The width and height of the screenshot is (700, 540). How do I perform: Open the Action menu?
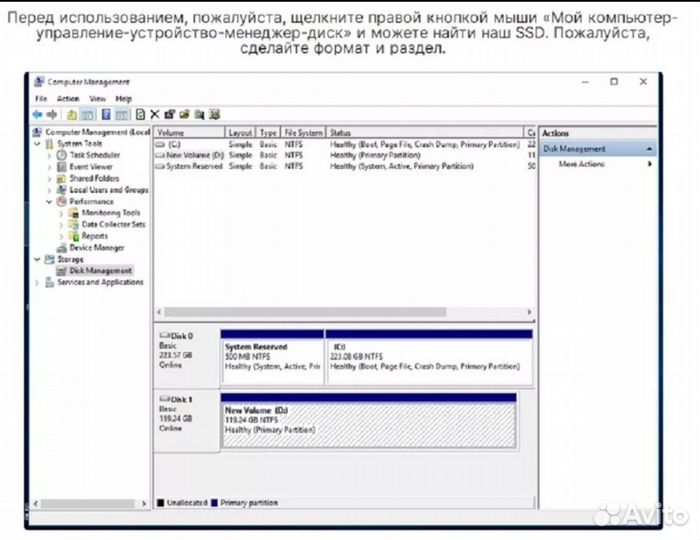[x=68, y=99]
